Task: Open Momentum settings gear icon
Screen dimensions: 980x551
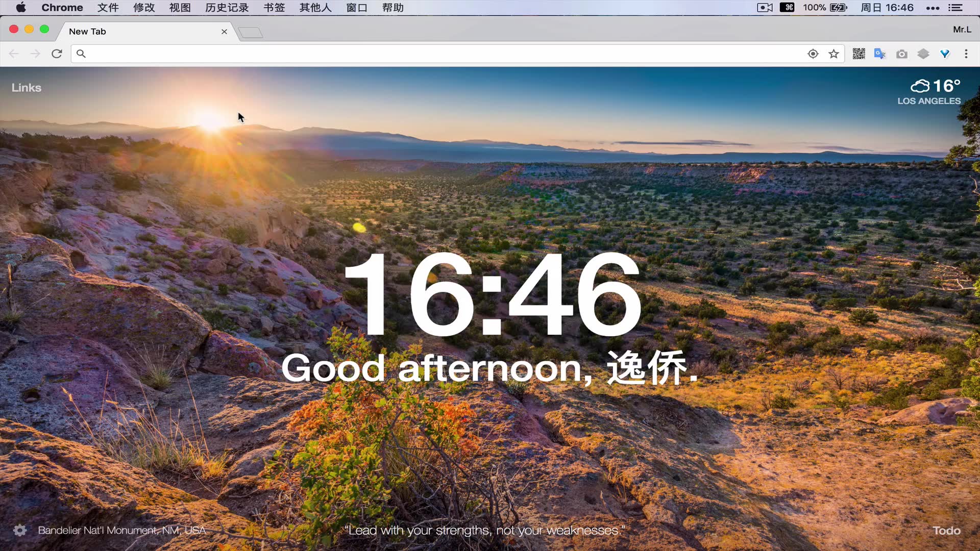Action: [20, 530]
